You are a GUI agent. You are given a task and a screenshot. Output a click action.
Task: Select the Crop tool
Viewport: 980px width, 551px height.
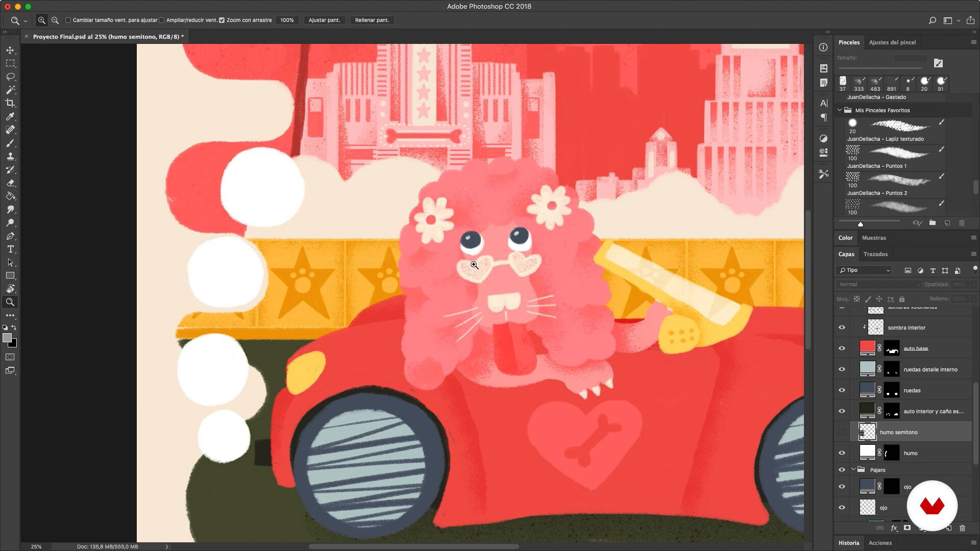[x=10, y=103]
